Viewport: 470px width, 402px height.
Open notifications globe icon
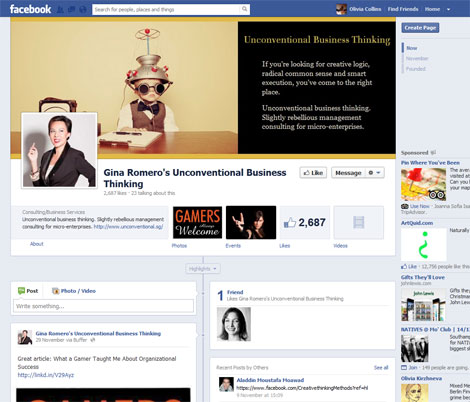point(83,9)
